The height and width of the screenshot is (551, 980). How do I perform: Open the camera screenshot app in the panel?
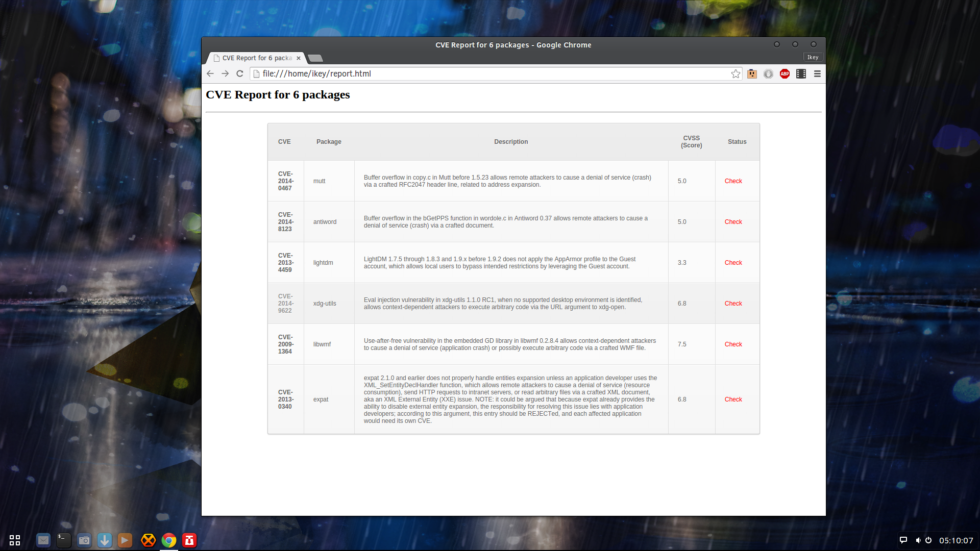[x=84, y=540]
